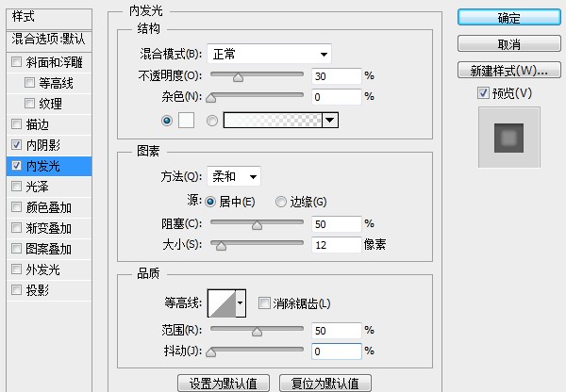This screenshot has height=392, width=566.
Task: Click the 不透明度 value field showing 30
Action: pos(337,76)
